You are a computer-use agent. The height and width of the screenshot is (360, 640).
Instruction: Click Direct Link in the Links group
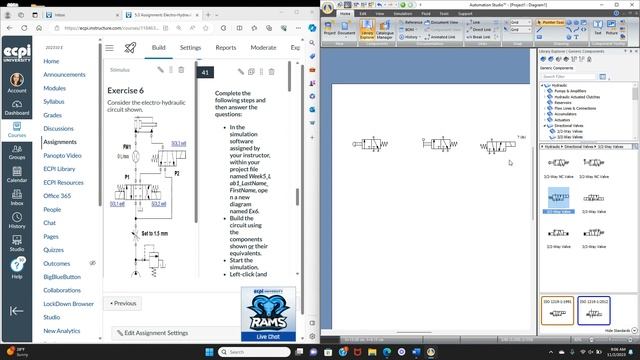[x=478, y=29]
